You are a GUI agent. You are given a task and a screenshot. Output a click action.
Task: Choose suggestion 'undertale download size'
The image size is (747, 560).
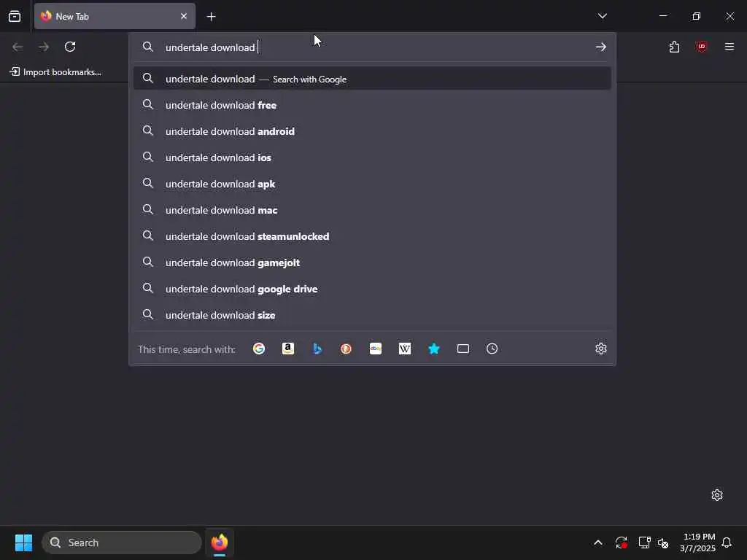372,315
